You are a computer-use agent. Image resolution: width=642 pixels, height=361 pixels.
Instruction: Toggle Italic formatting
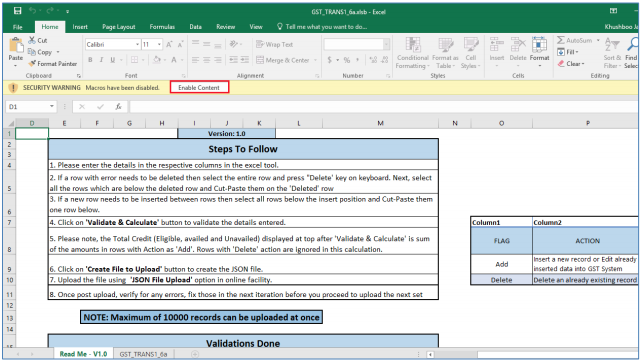(x=101, y=60)
